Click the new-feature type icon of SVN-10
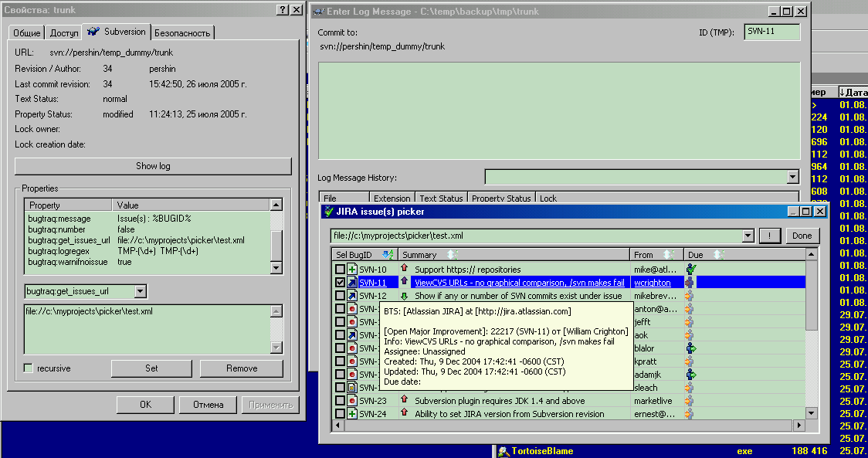The height and width of the screenshot is (458, 868). [x=352, y=270]
